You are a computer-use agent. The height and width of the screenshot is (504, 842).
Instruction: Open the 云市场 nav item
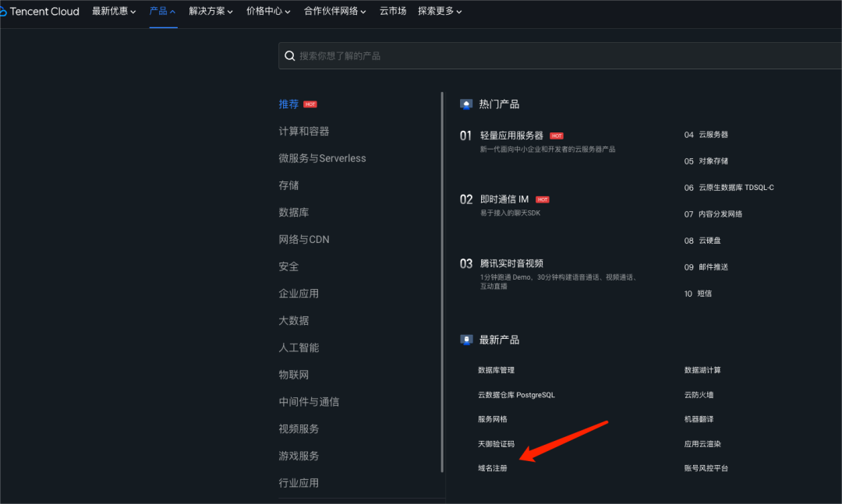point(393,11)
